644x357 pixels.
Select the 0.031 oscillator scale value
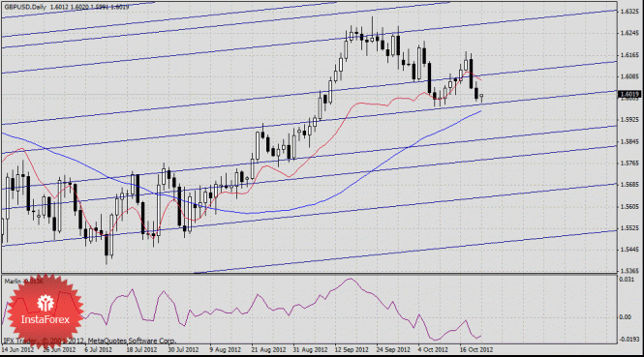tap(627, 280)
